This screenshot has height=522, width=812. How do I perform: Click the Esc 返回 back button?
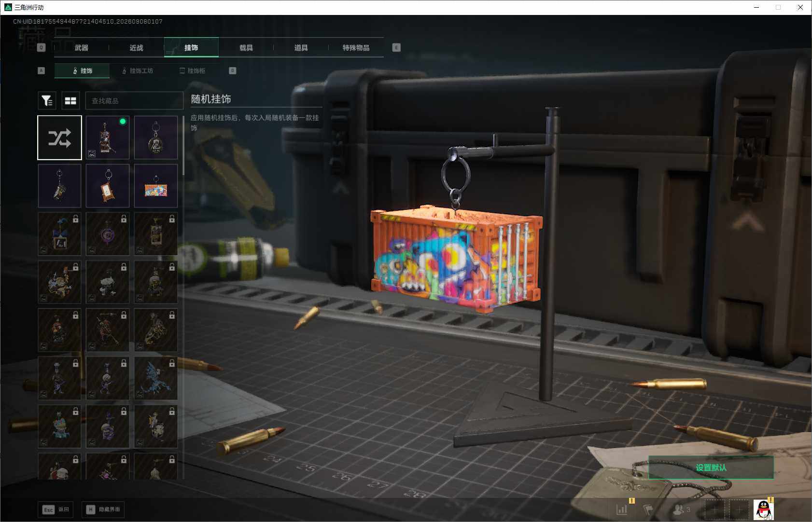pyautogui.click(x=56, y=509)
